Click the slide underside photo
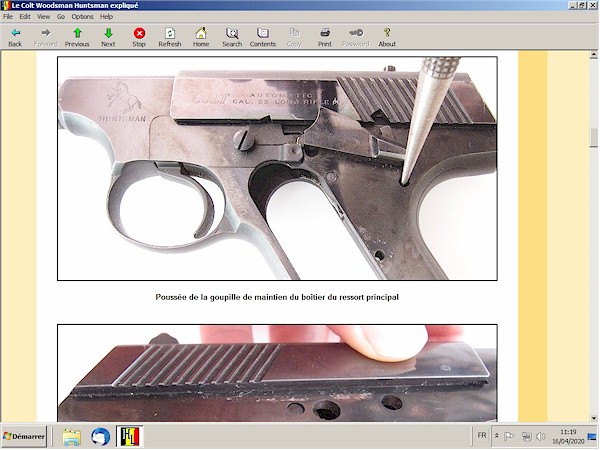This screenshot has width=600, height=450. point(277,373)
